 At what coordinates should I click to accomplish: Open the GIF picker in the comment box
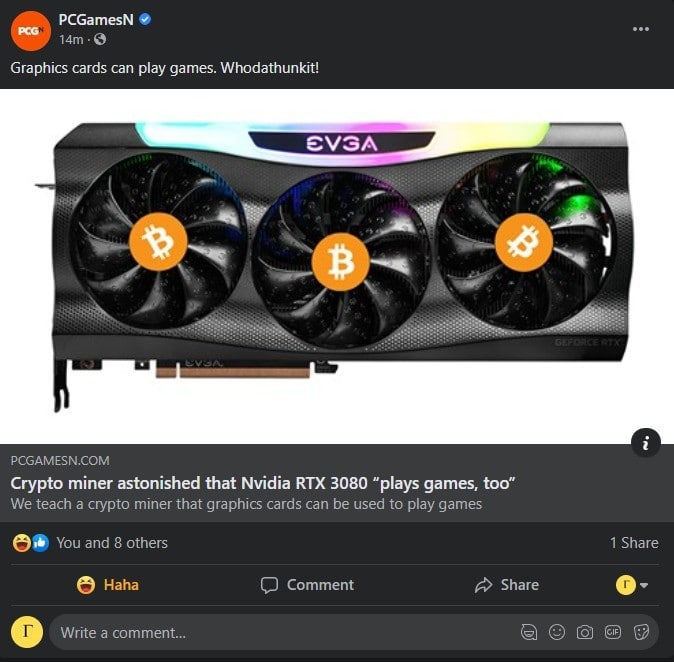613,632
